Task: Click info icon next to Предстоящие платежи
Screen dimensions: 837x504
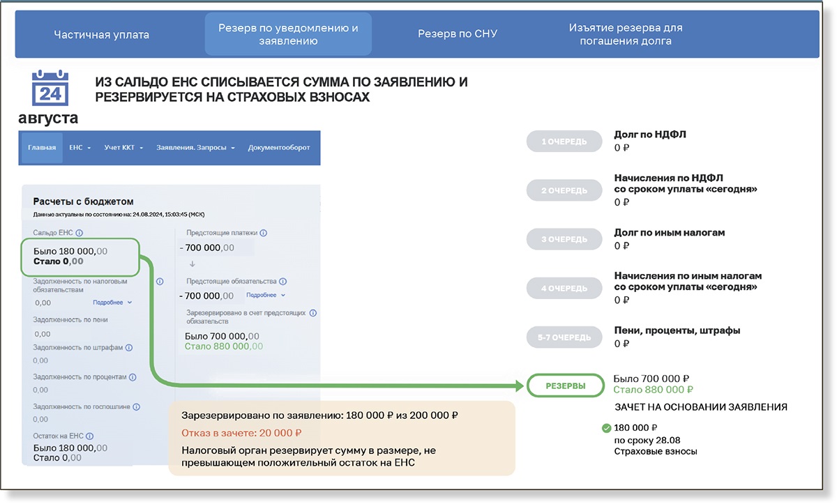Action: pyautogui.click(x=263, y=234)
